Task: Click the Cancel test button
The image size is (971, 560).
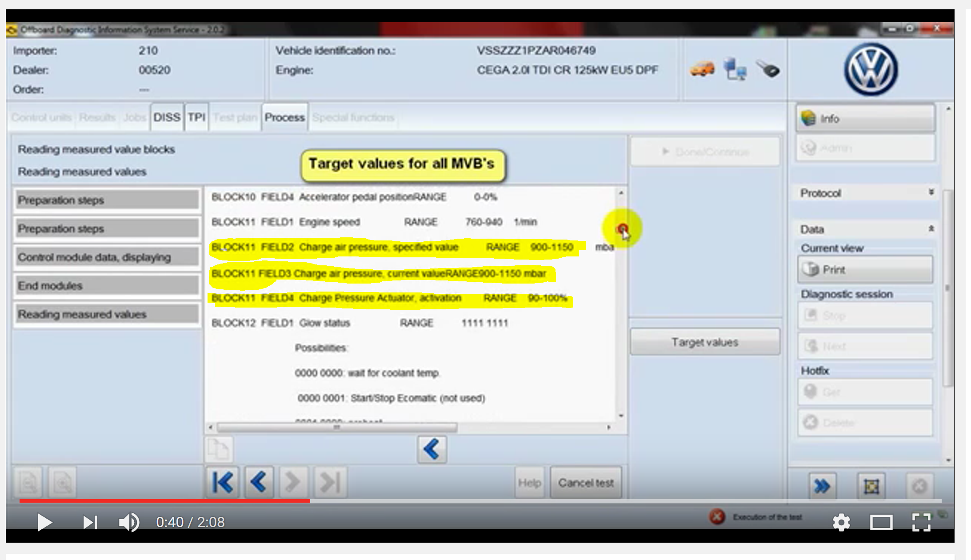Action: pos(586,483)
